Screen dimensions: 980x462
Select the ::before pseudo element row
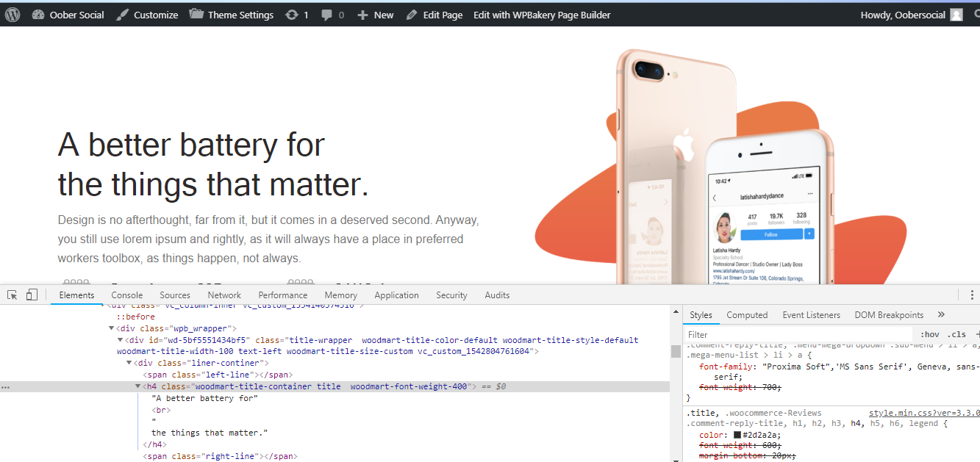(136, 317)
